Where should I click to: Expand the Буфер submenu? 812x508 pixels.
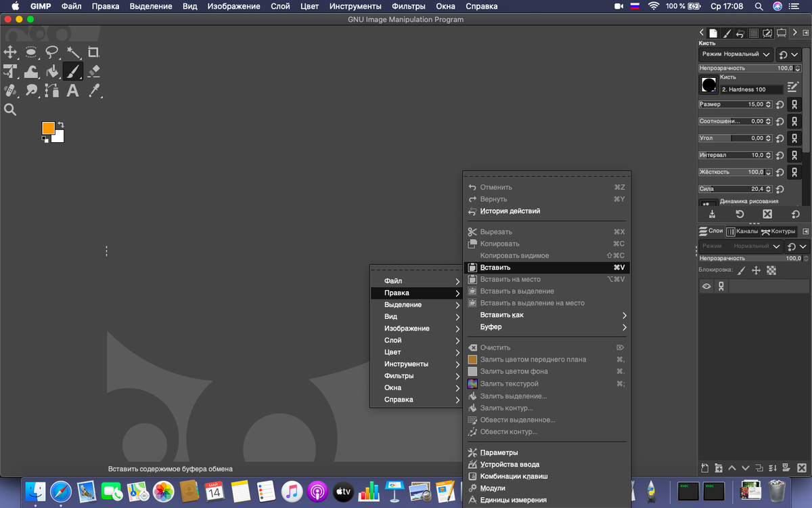pos(547,327)
